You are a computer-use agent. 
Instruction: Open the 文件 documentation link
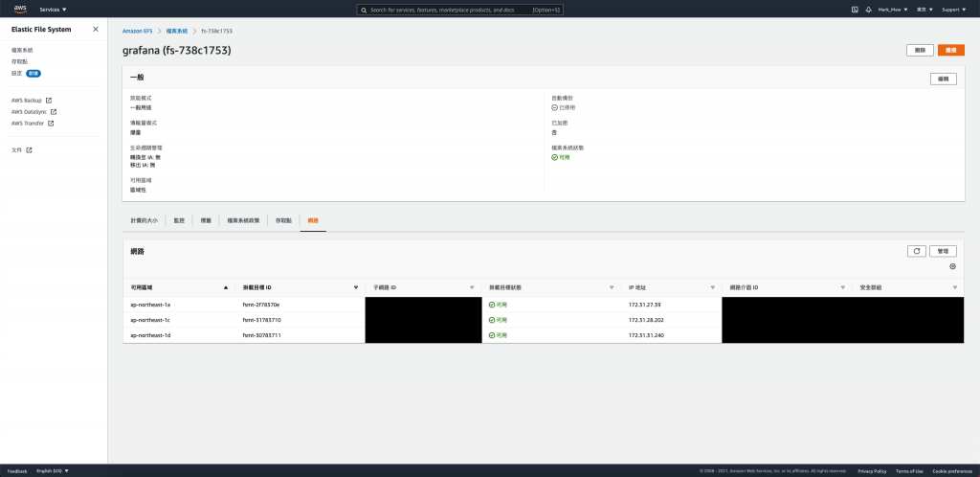point(21,150)
